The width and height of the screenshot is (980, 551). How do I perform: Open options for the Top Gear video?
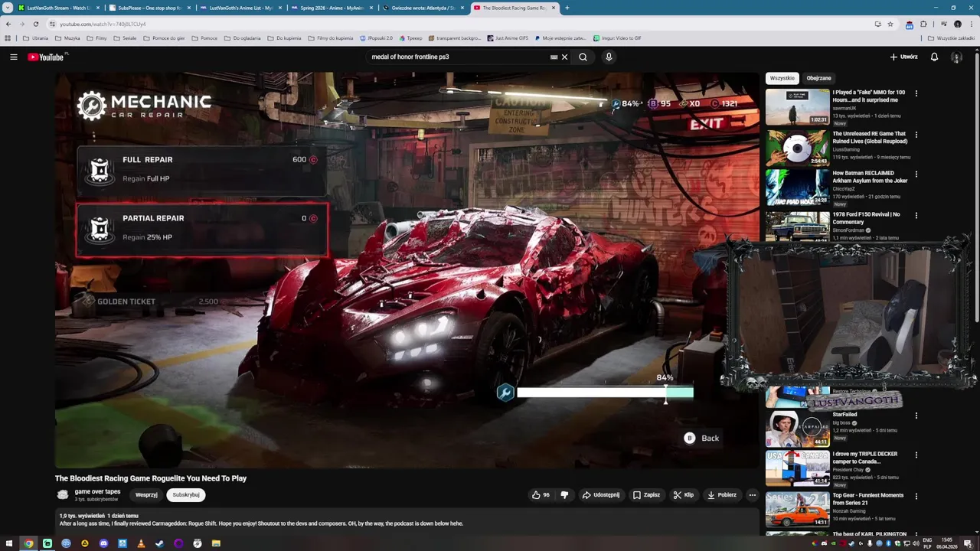916,496
